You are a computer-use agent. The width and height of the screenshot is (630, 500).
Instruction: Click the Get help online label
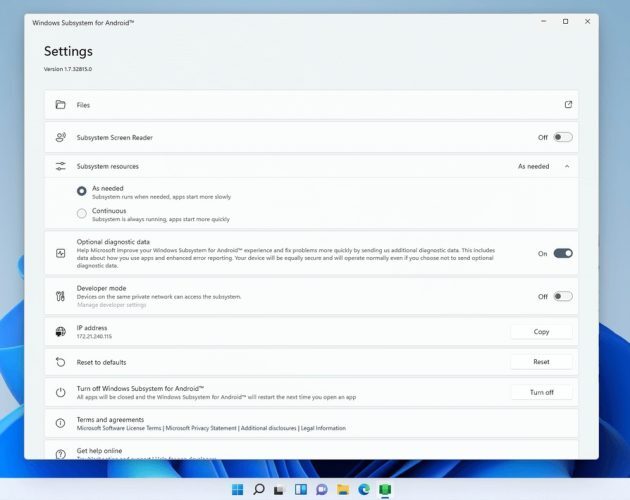coord(99,451)
